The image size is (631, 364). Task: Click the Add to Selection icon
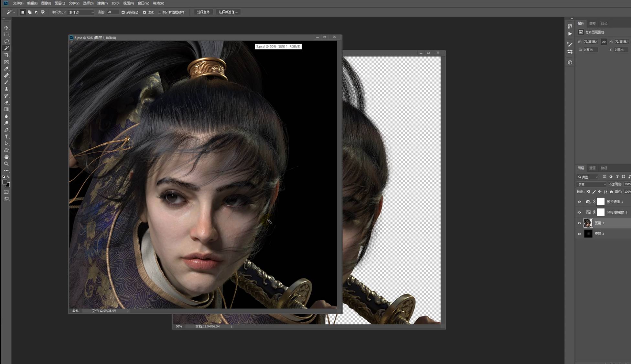(29, 12)
